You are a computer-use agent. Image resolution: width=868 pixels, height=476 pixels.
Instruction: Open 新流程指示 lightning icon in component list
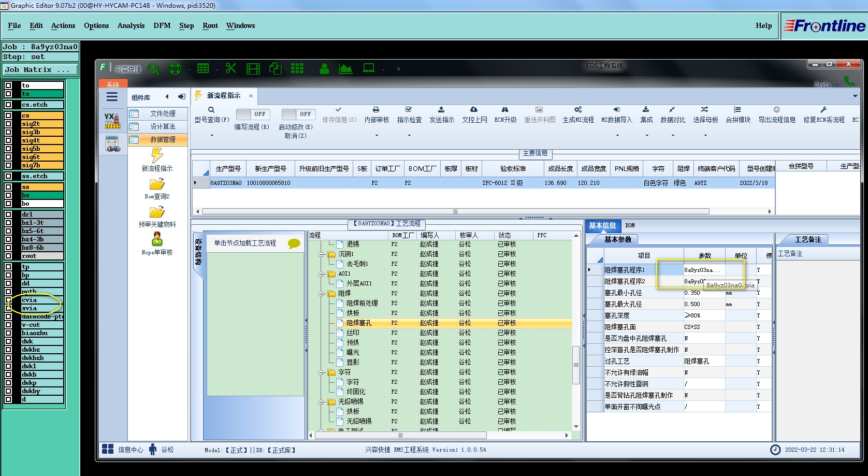(157, 155)
